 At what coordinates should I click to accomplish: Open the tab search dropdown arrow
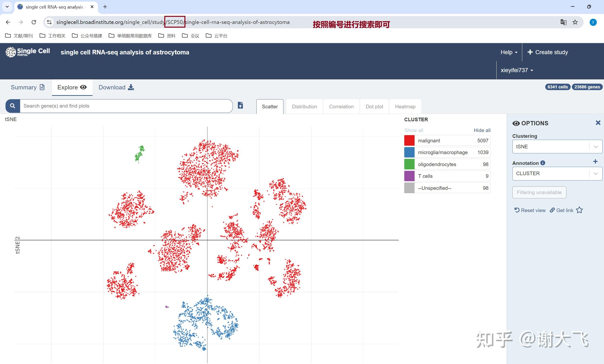pos(7,7)
